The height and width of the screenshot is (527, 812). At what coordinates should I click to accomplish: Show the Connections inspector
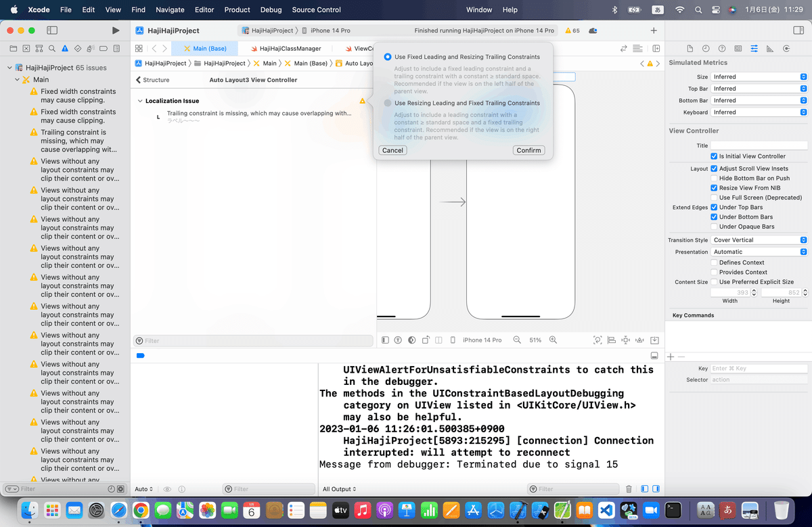[x=786, y=49]
